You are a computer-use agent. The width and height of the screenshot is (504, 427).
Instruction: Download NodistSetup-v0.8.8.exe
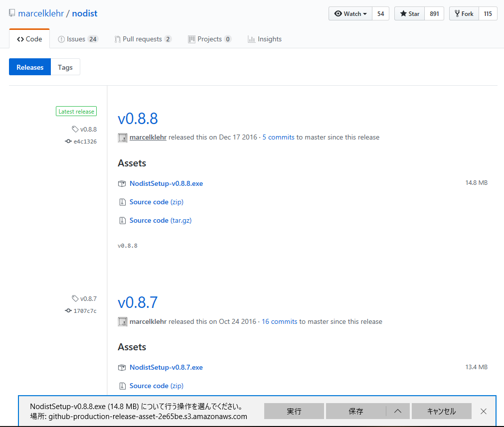pos(166,183)
